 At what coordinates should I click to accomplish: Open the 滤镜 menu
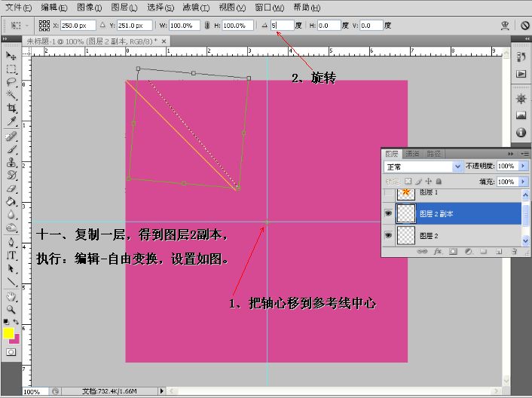pyautogui.click(x=196, y=8)
